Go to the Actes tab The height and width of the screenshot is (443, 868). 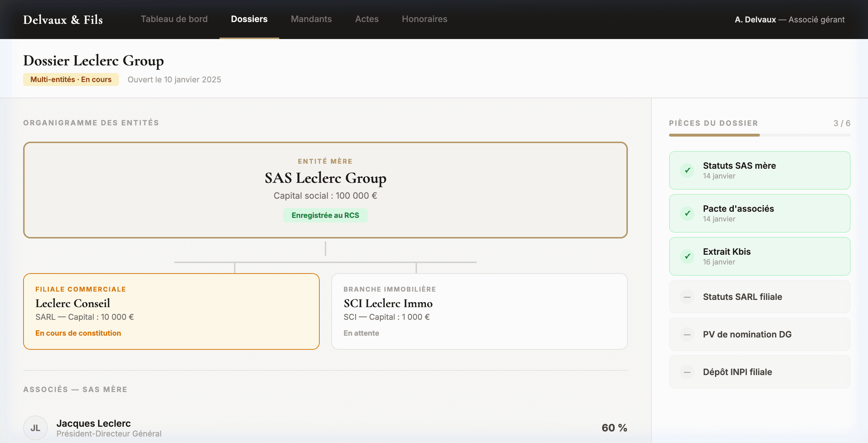367,19
